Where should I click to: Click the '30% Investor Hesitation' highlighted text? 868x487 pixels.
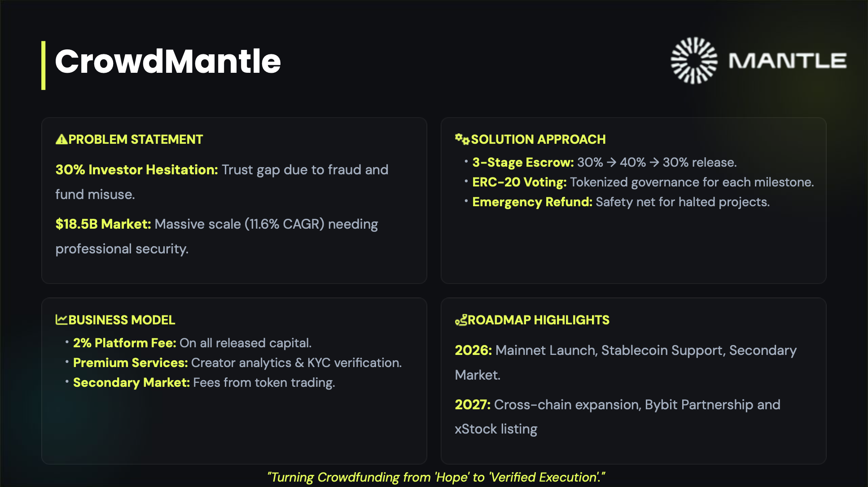coord(136,170)
